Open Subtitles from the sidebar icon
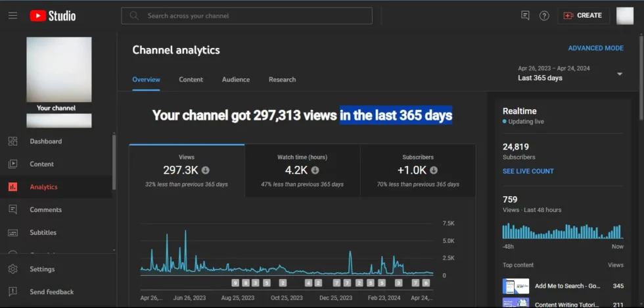Screen dimensions: 644x308 pos(12,233)
